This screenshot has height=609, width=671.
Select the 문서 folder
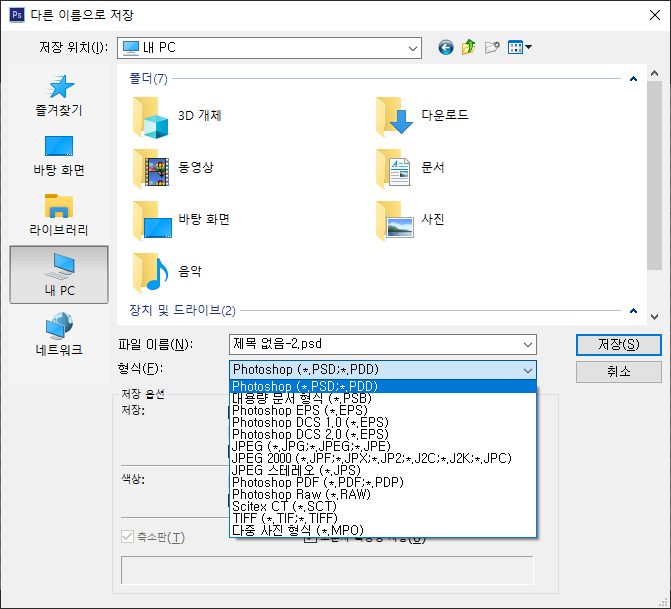pos(410,168)
